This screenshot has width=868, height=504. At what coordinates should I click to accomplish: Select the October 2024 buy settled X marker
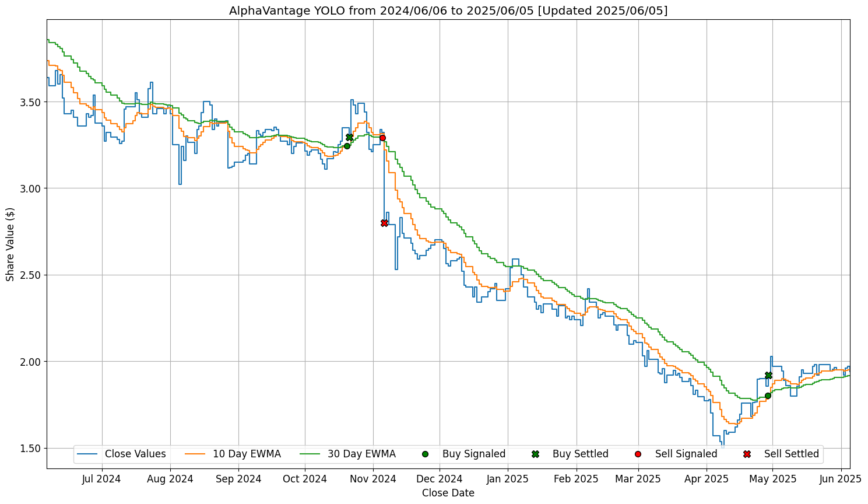point(349,137)
